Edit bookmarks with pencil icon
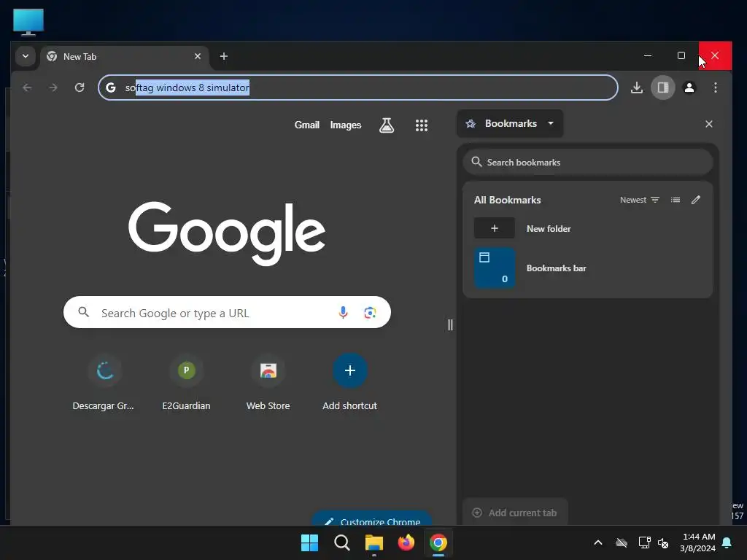The width and height of the screenshot is (747, 560). click(x=696, y=200)
